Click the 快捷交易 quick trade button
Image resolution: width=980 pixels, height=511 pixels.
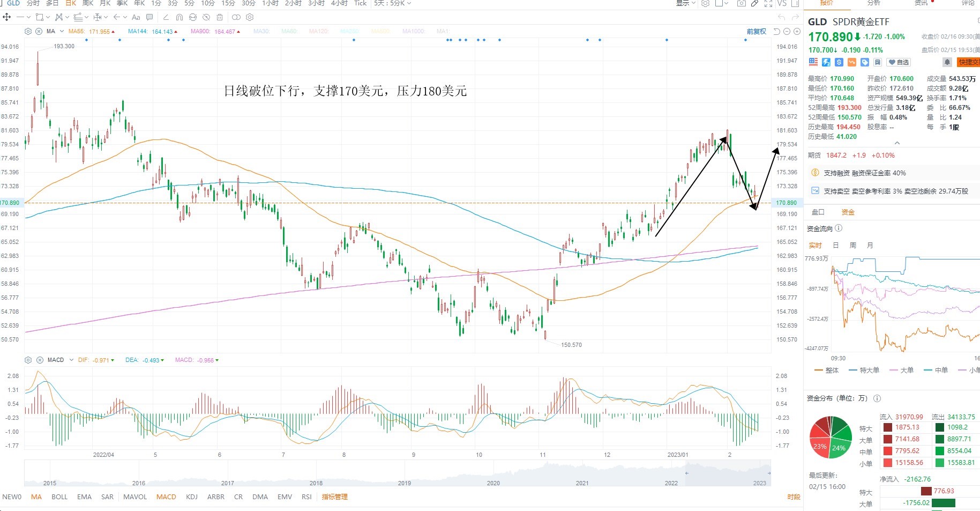click(x=969, y=62)
